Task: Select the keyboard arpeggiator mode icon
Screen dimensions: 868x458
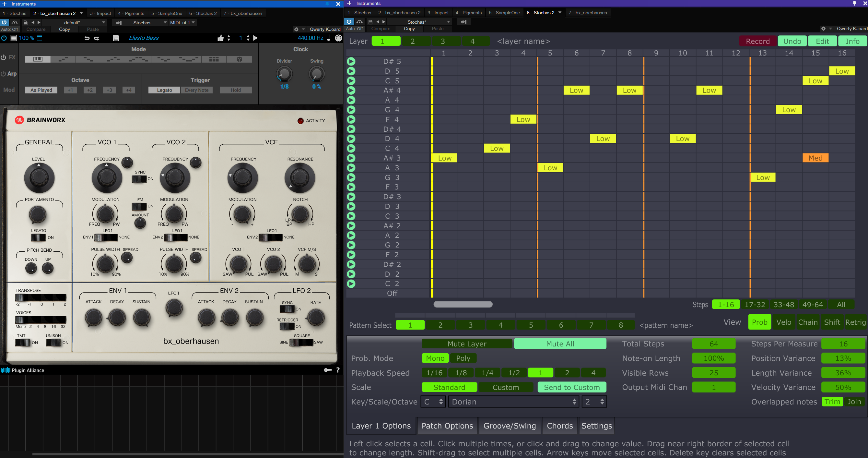Action: click(38, 59)
